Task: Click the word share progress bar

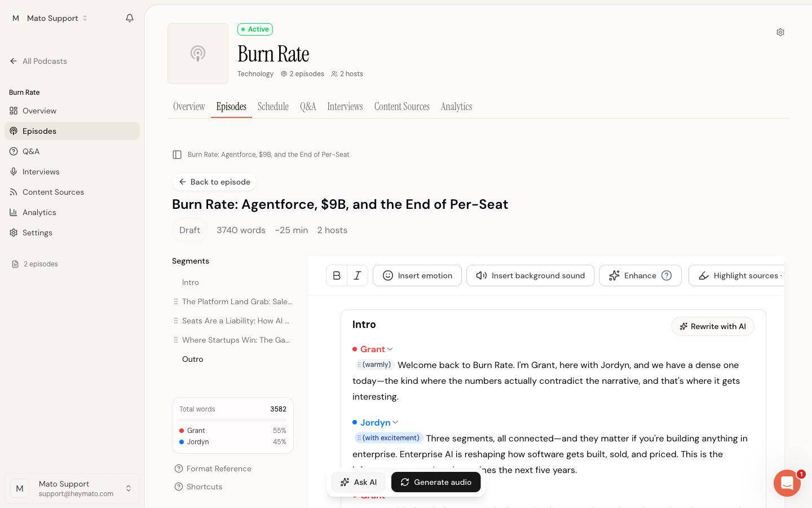Action: click(x=233, y=420)
